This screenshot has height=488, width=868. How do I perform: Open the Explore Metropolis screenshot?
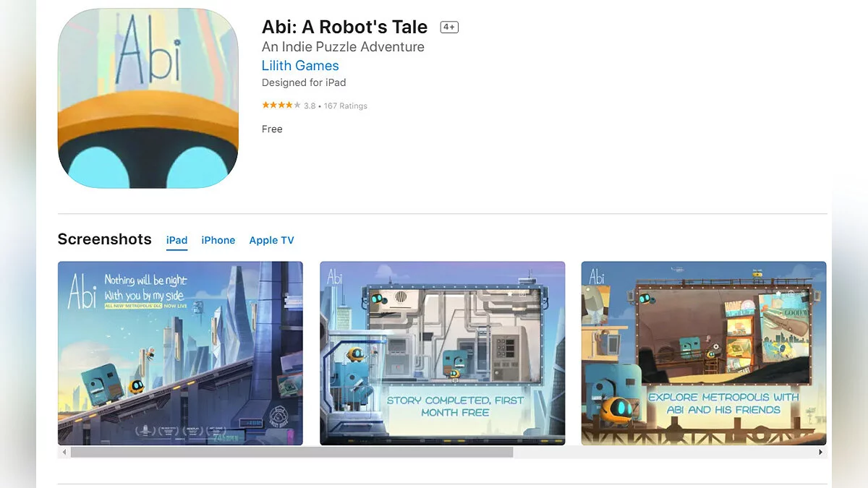tap(704, 354)
